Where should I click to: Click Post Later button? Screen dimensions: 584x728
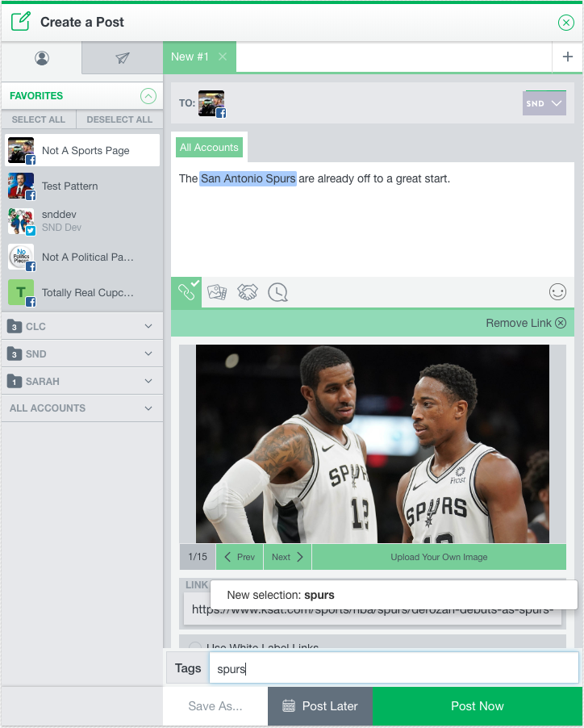coord(320,706)
